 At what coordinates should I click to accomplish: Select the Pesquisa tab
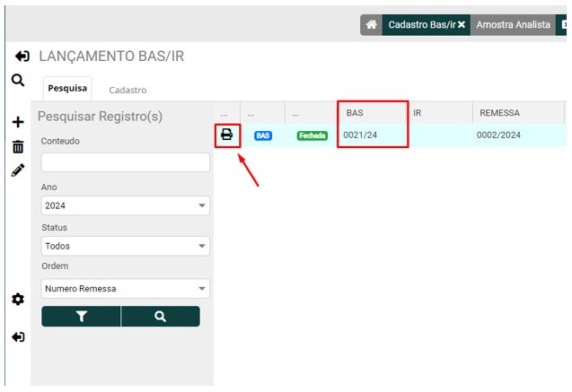[67, 89]
